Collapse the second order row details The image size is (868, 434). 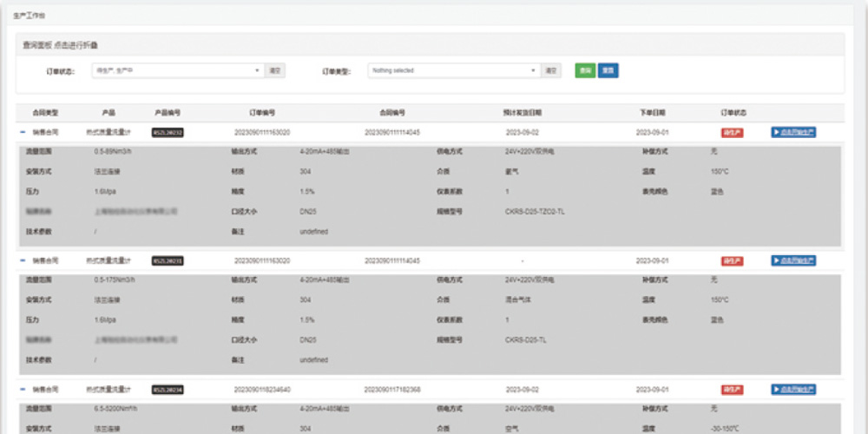[x=22, y=260]
